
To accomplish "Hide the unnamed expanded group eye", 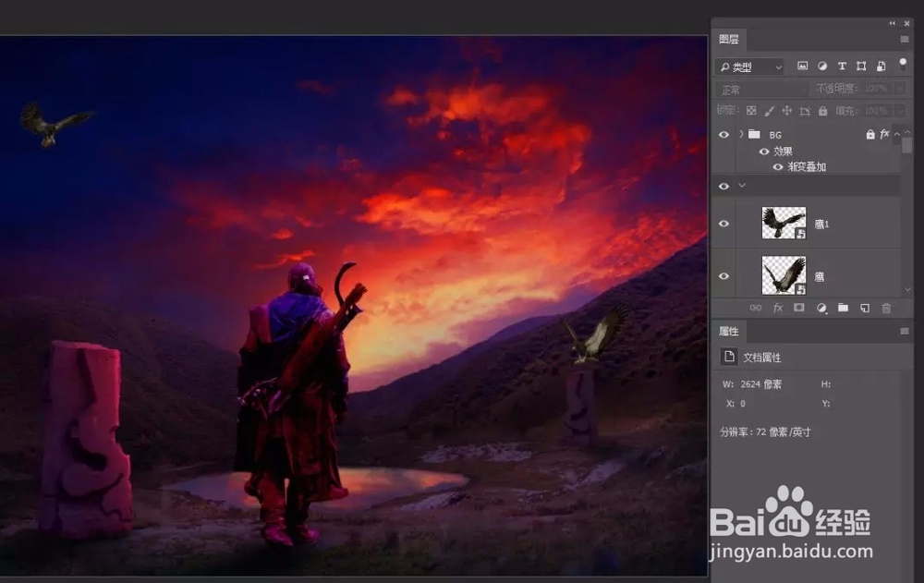I will pyautogui.click(x=723, y=187).
